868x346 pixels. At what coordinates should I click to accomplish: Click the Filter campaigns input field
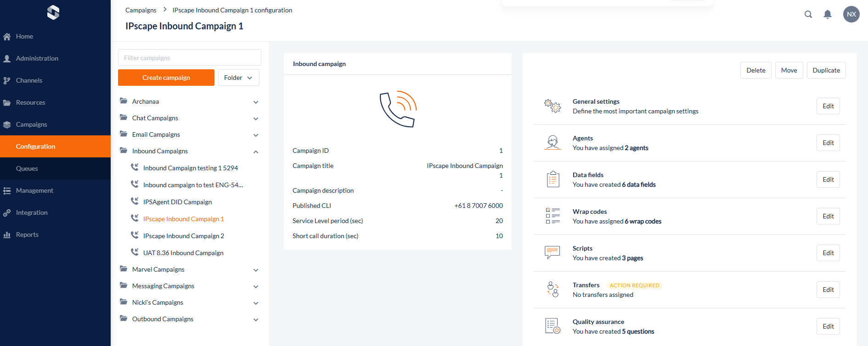[190, 58]
